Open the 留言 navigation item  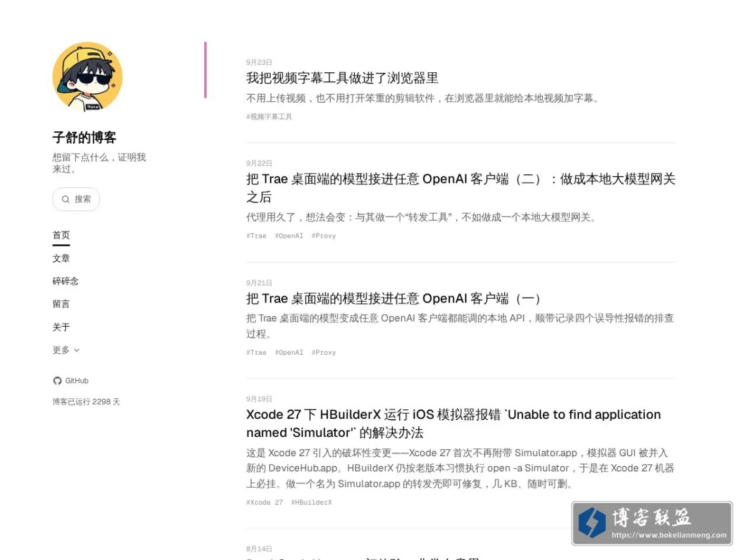click(61, 304)
